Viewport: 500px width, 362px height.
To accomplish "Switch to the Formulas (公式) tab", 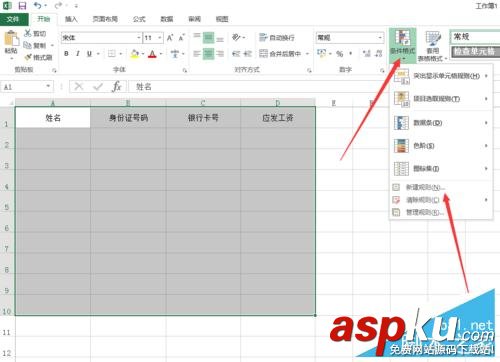I will pos(139,19).
